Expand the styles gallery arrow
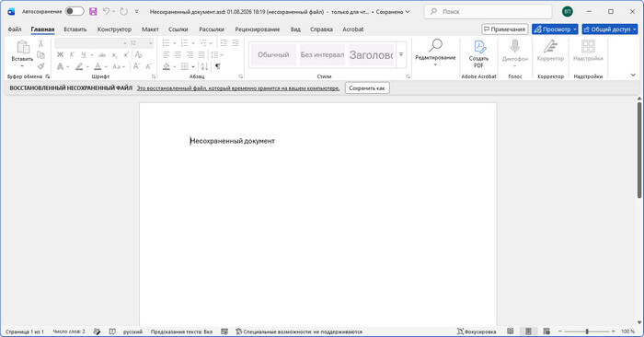 pyautogui.click(x=401, y=54)
